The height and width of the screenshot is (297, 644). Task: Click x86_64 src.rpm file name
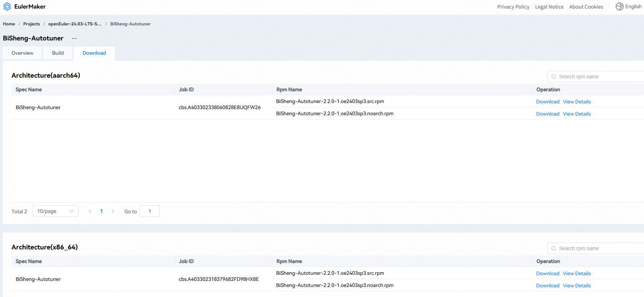point(330,273)
